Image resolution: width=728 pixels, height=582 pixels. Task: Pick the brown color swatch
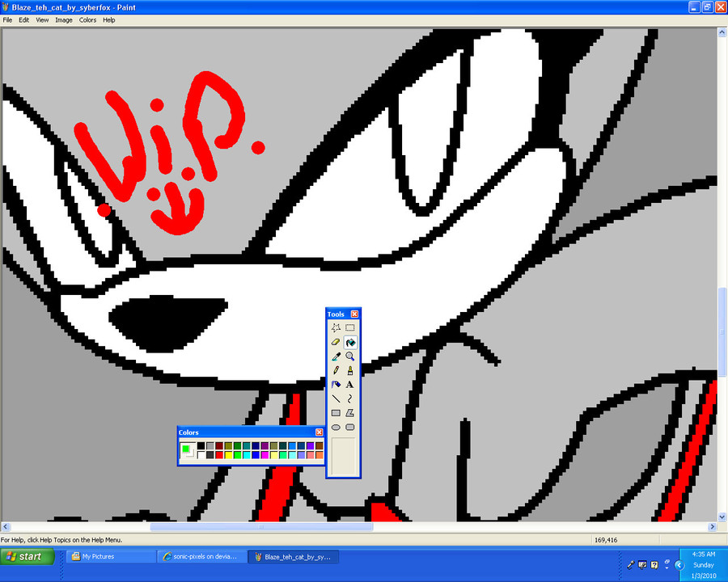320,446
